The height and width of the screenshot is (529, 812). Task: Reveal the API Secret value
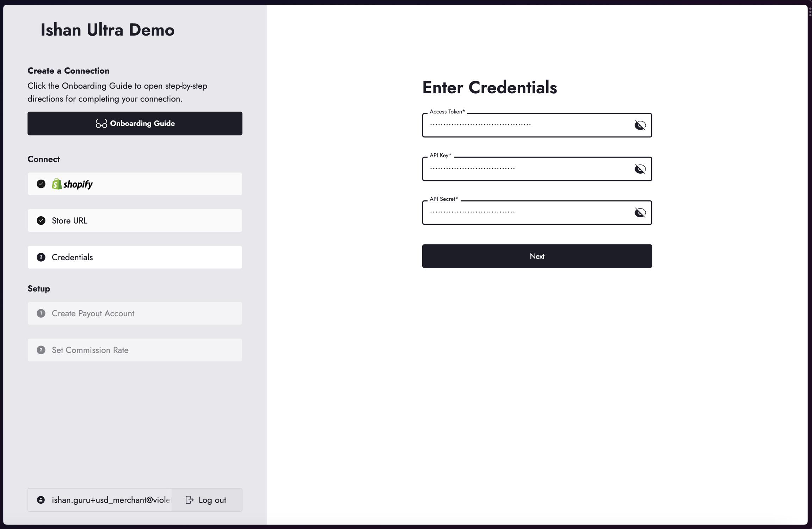point(640,212)
